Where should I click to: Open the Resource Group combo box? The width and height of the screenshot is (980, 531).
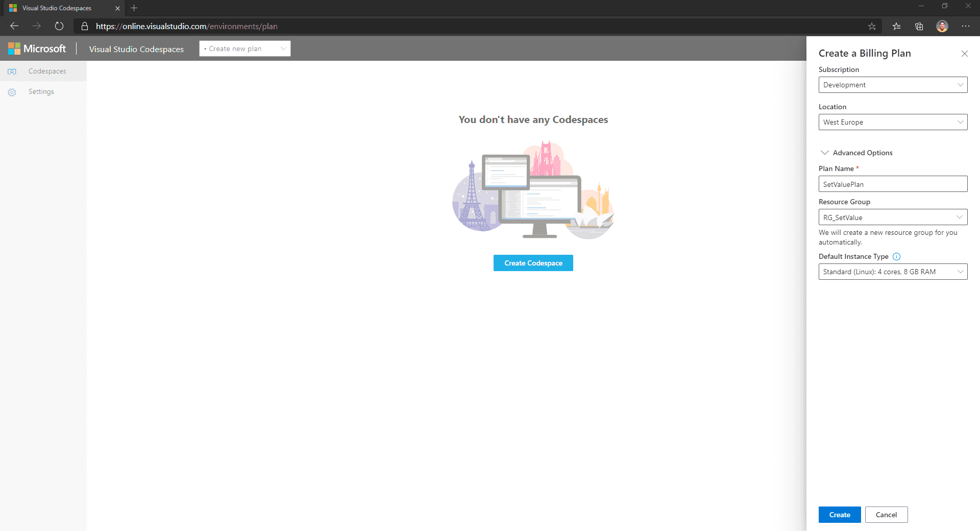893,218
